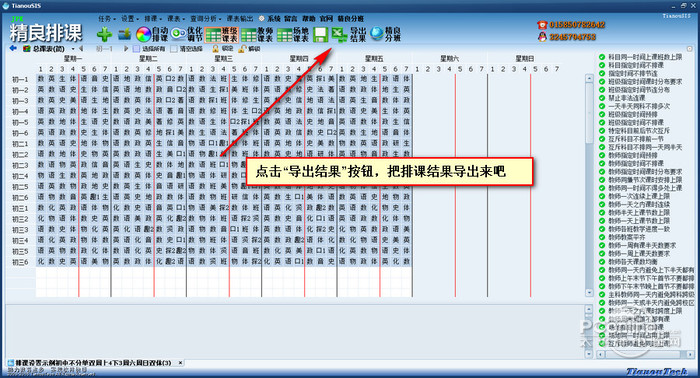Click the 星期五 day header
Viewport: 700px width, 378px height.
(374, 58)
